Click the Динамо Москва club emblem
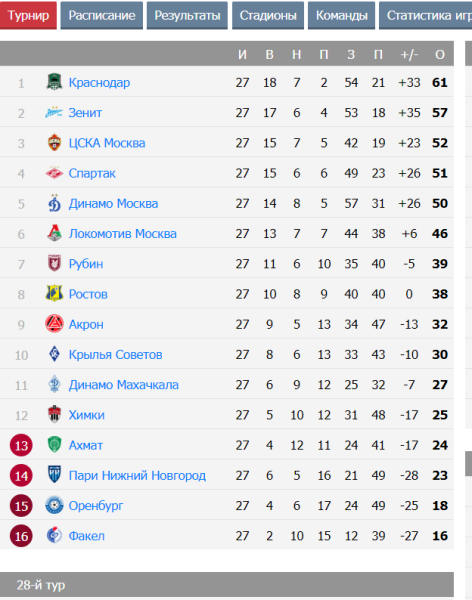Viewport: 472px width, 600px height. pyautogui.click(x=54, y=203)
